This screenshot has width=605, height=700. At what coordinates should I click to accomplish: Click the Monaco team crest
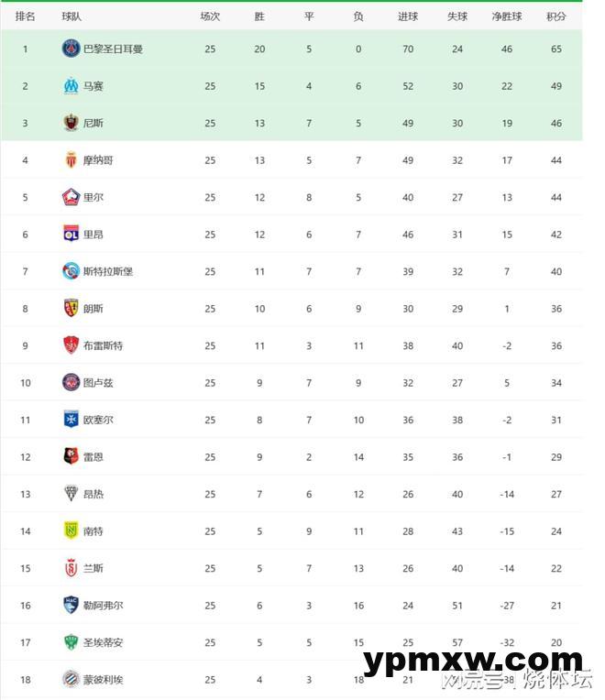[x=71, y=160]
